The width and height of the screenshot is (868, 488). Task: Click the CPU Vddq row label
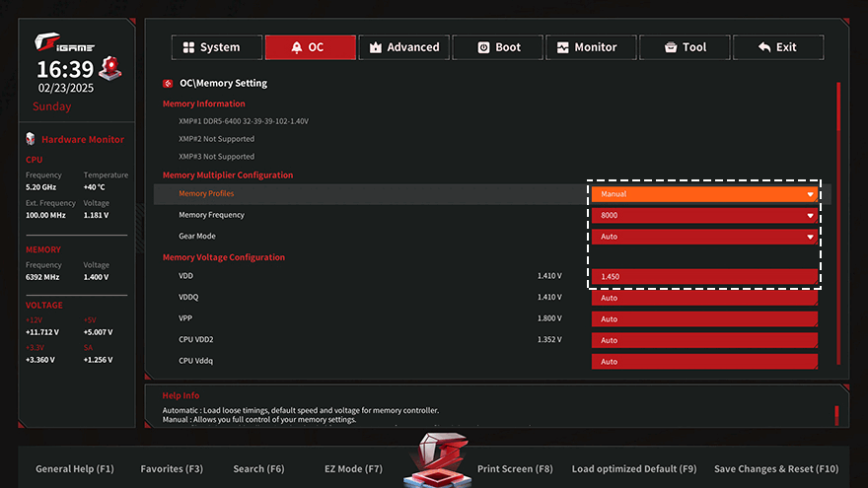pyautogui.click(x=195, y=361)
